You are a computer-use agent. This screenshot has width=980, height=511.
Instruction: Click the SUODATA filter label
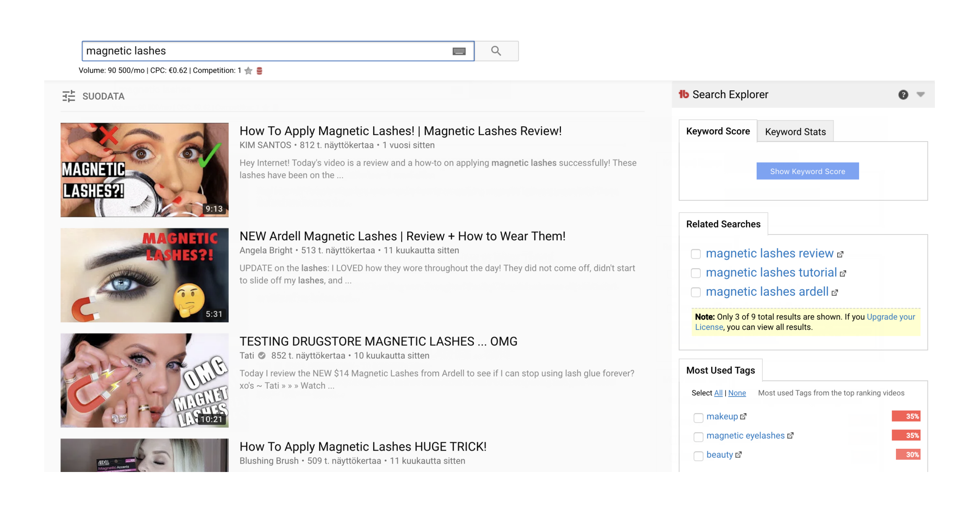(x=103, y=96)
